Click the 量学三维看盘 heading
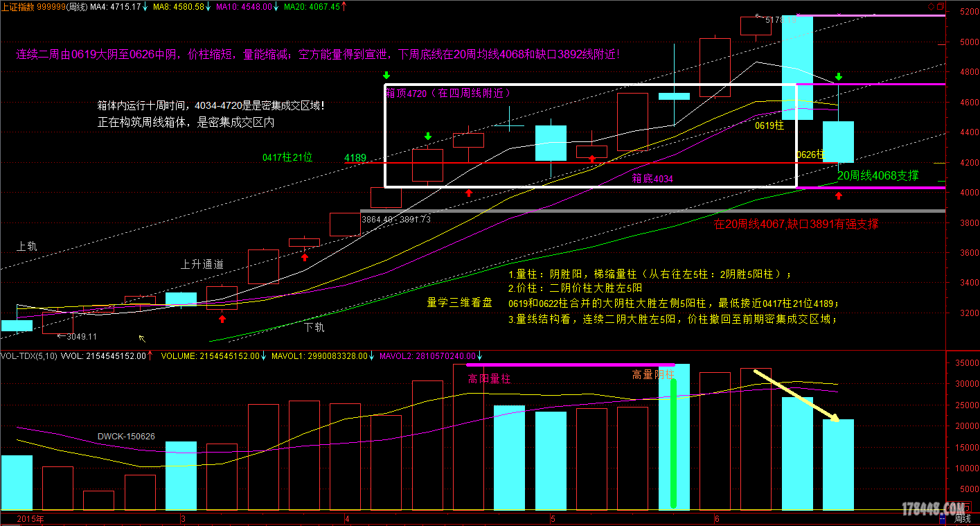 coord(459,303)
